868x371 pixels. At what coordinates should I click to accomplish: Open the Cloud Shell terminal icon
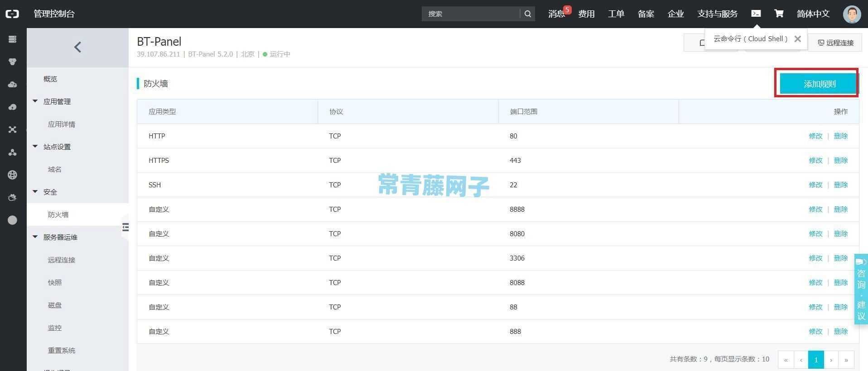756,14
